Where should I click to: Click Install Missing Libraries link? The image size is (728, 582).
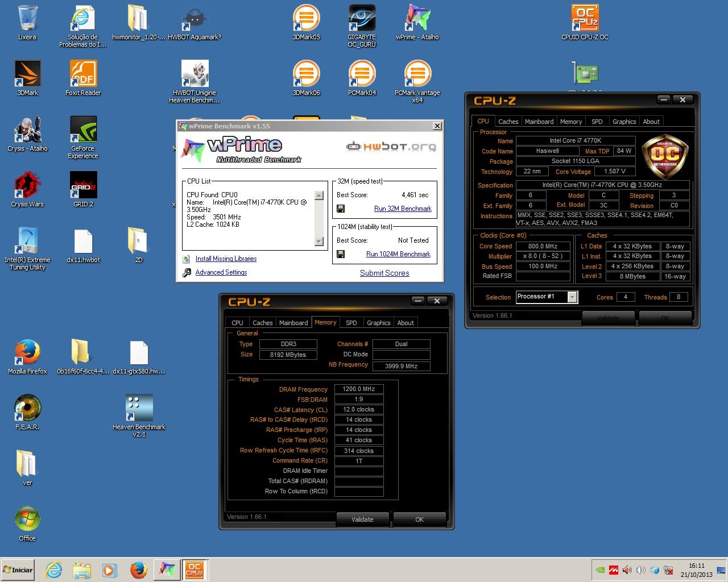coord(226,259)
